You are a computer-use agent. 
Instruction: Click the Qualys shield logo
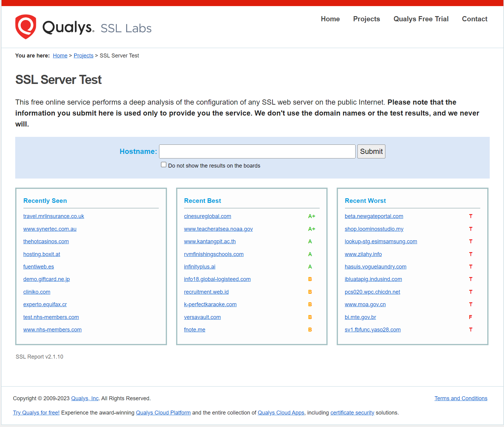pyautogui.click(x=25, y=27)
